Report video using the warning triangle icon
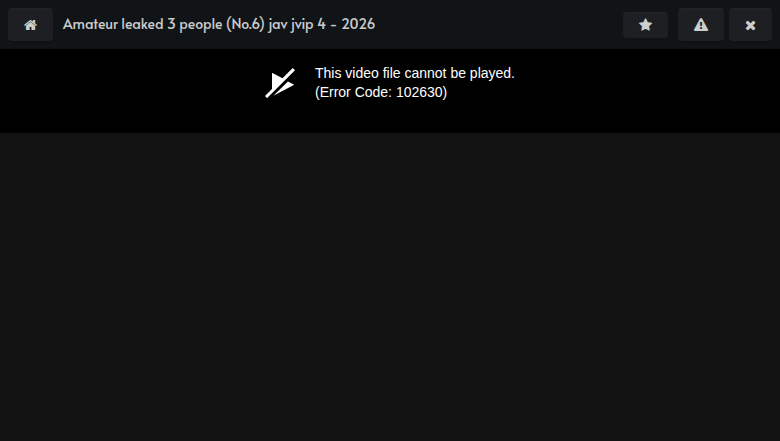780x441 pixels. click(x=701, y=25)
